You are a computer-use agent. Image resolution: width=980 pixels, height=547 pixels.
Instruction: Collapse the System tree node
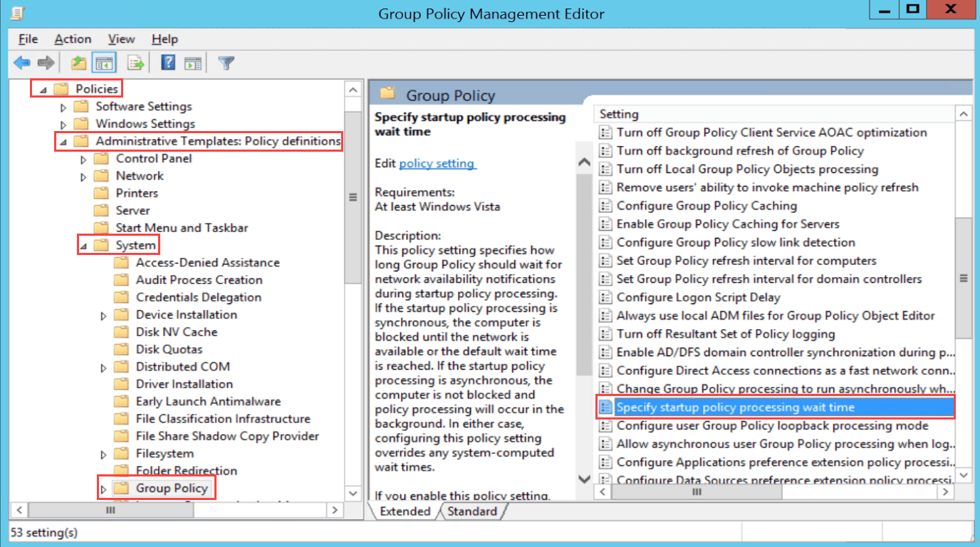point(83,246)
